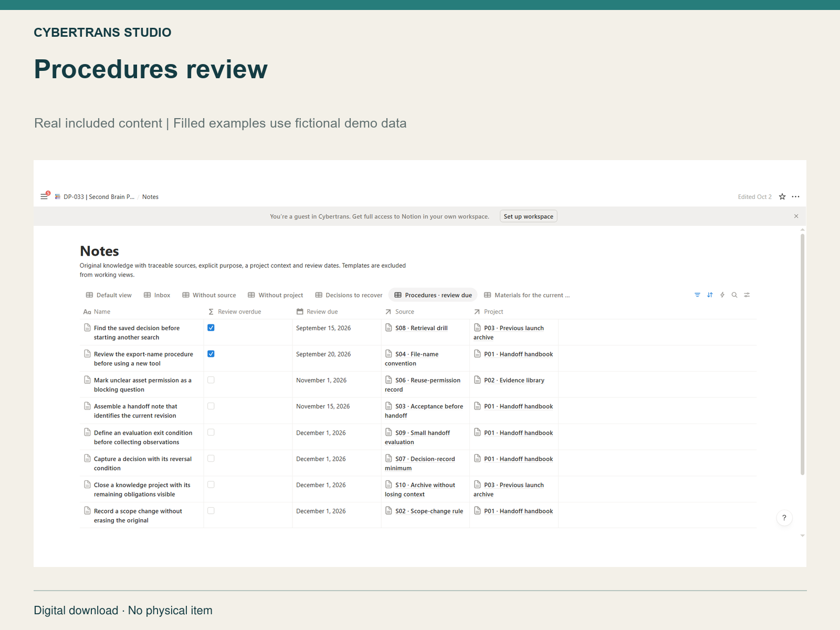Open the lightning automations icon
The height and width of the screenshot is (630, 840).
point(722,295)
